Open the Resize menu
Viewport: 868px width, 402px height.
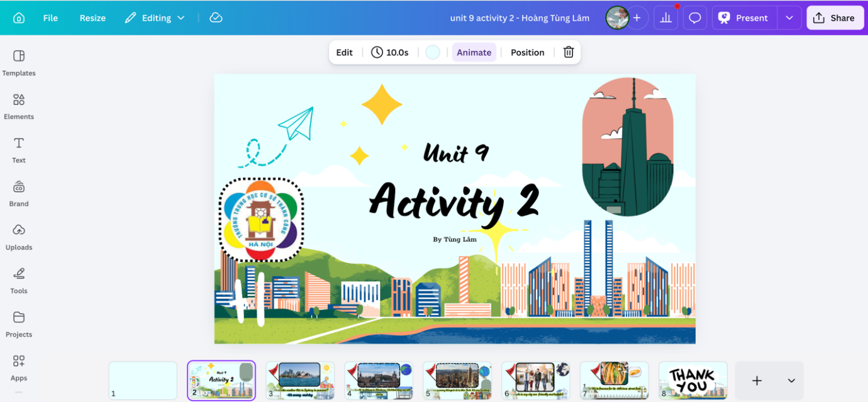[x=92, y=18]
